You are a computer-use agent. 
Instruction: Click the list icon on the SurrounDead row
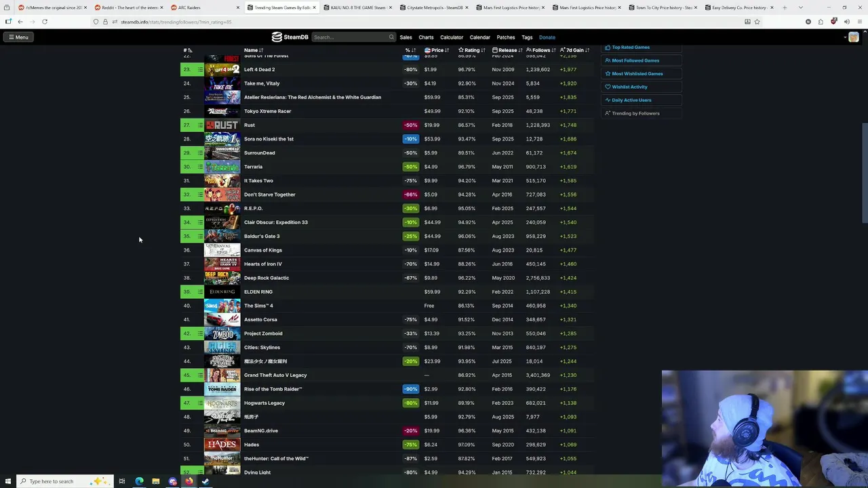click(200, 153)
